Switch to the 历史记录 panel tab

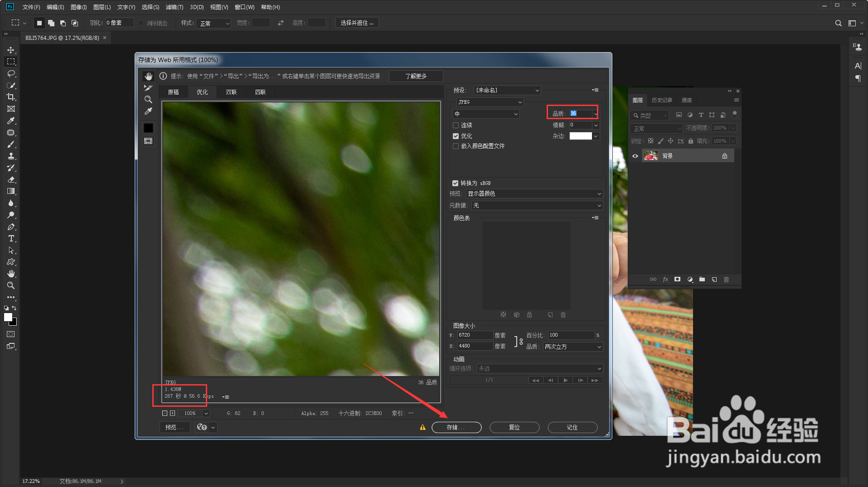[x=662, y=100]
